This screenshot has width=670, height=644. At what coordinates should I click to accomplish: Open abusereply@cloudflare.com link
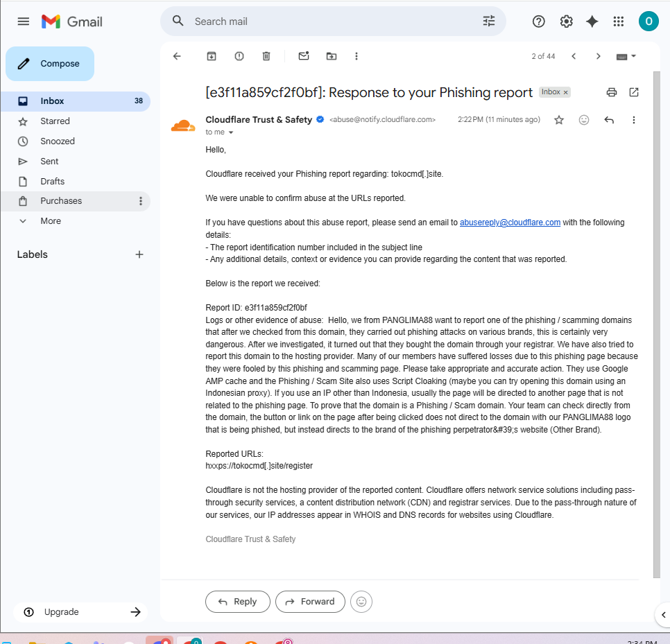pyautogui.click(x=510, y=223)
